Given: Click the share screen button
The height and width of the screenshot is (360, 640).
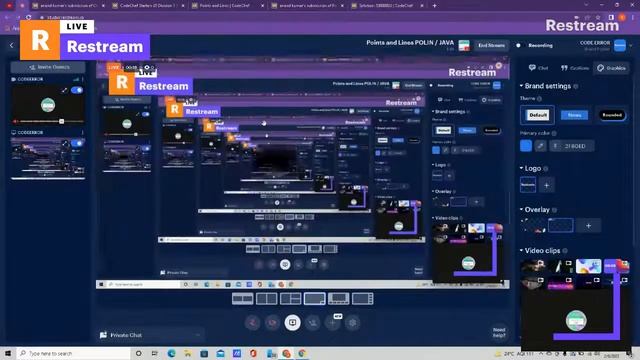Looking at the screenshot, I should [x=292, y=322].
